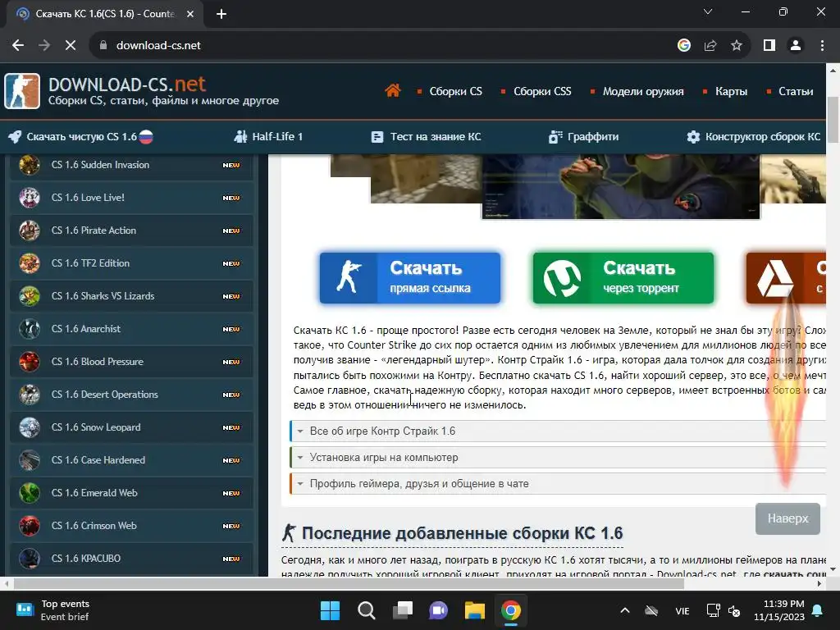
Task: Click the CS 1.6 Blood Pressure avatar icon
Action: click(x=30, y=362)
